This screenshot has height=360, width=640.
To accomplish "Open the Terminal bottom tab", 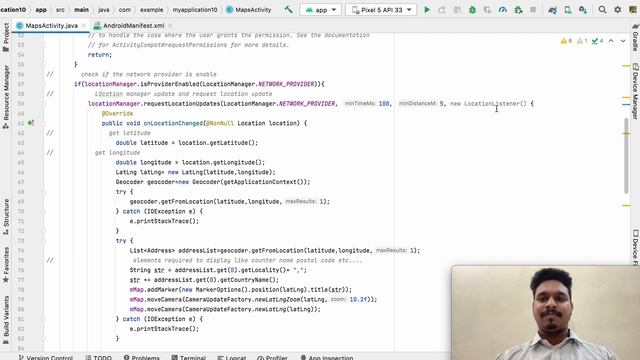I will pos(189,357).
